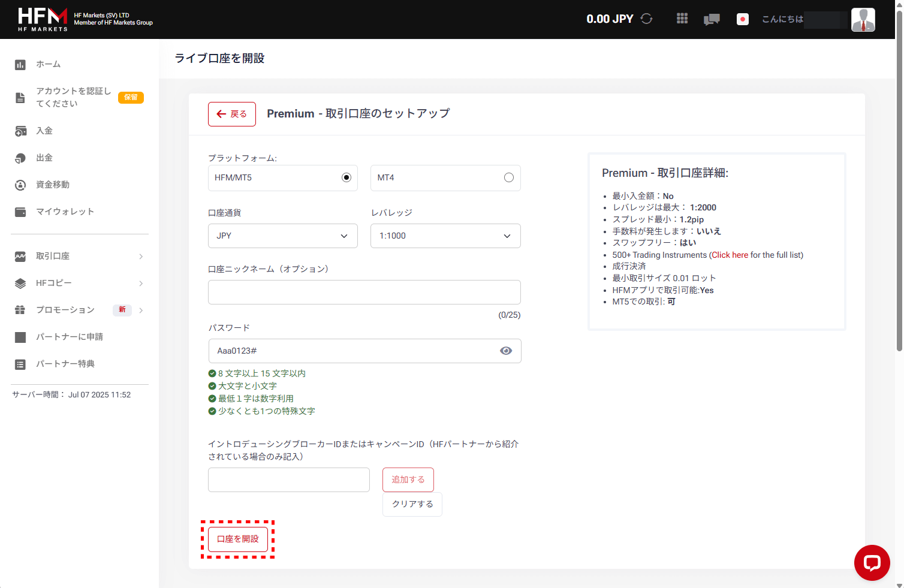Click the こんにちは greeting text
This screenshot has height=588, width=904.
tap(782, 19)
